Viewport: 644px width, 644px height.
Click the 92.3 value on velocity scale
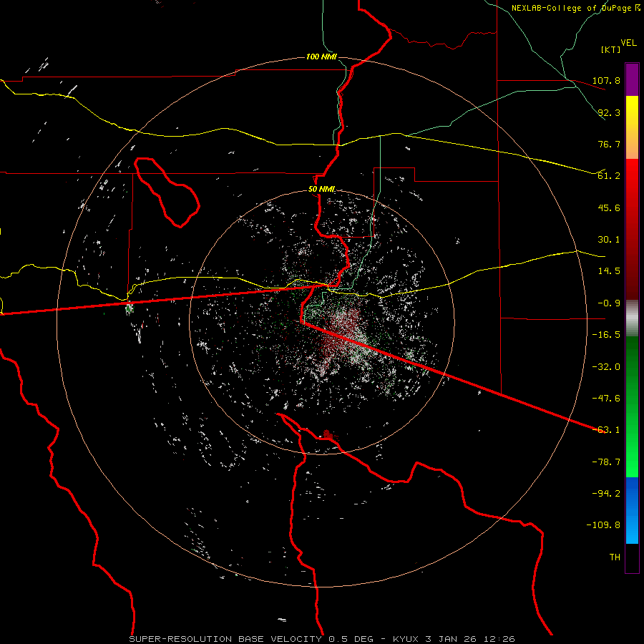609,112
